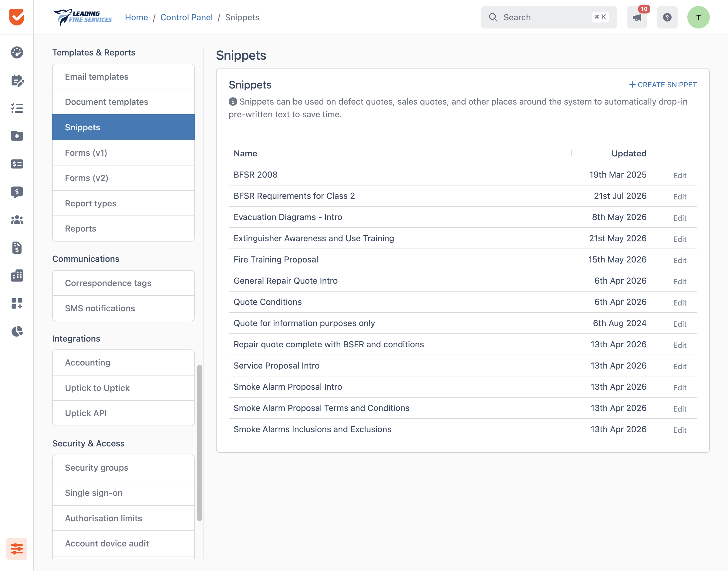Open the dashboard gauge icon in sidebar
The image size is (728, 571).
pyautogui.click(x=17, y=52)
